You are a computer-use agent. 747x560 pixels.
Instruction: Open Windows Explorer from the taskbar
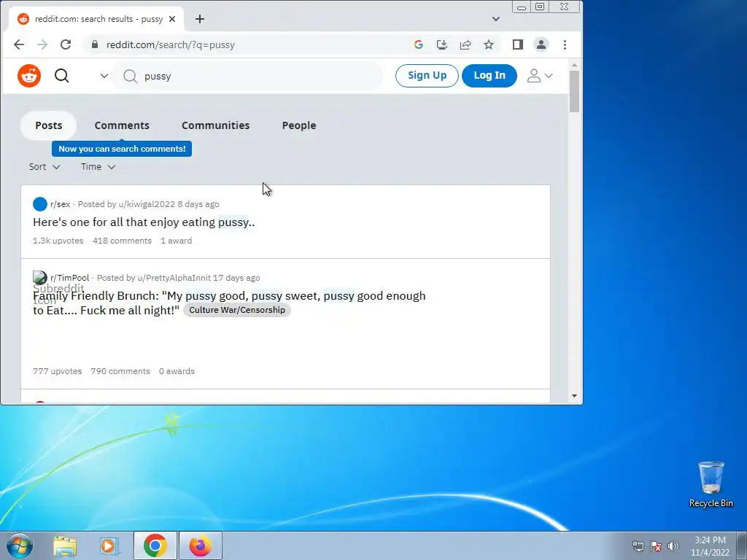(65, 546)
